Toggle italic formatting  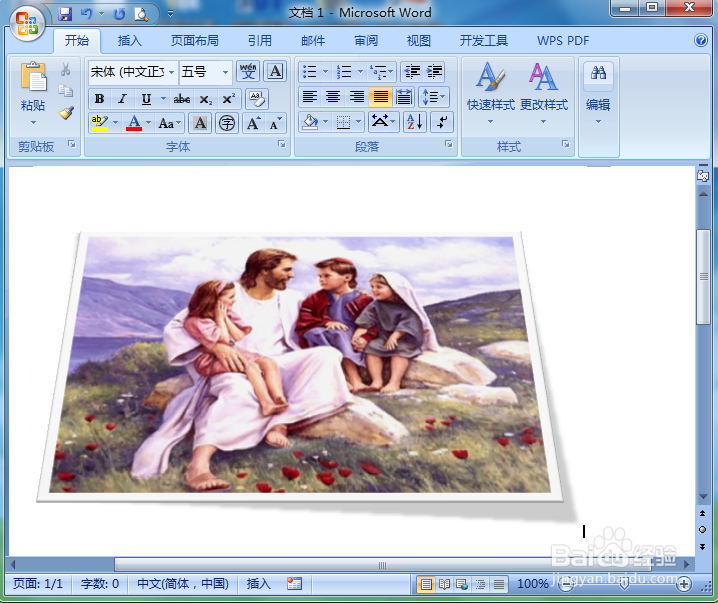(122, 98)
